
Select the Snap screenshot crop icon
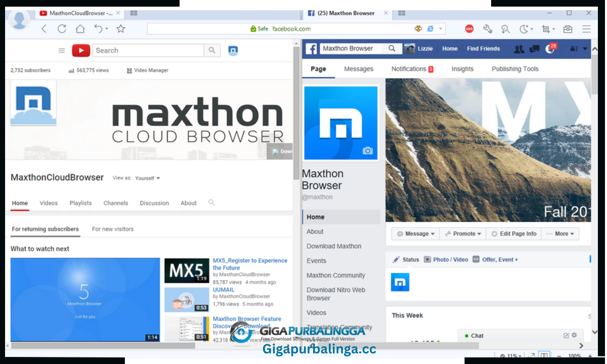pos(546,29)
